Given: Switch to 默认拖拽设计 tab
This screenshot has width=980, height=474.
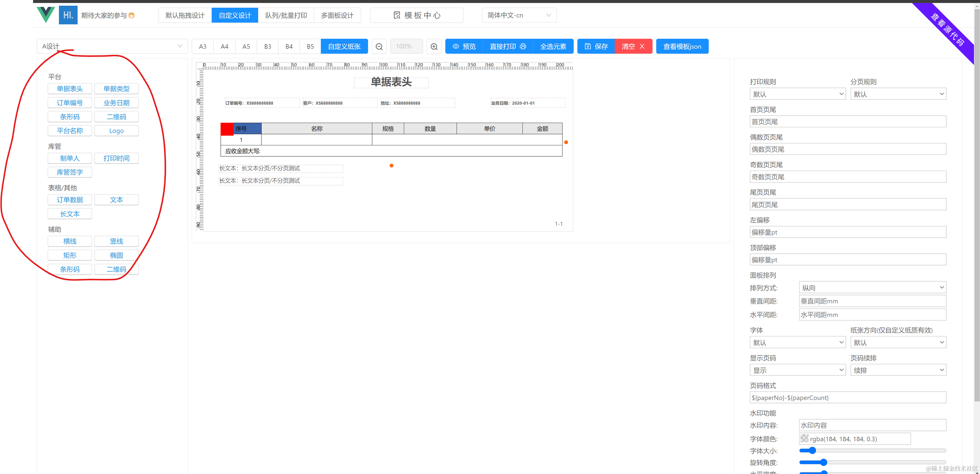Looking at the screenshot, I should point(185,15).
